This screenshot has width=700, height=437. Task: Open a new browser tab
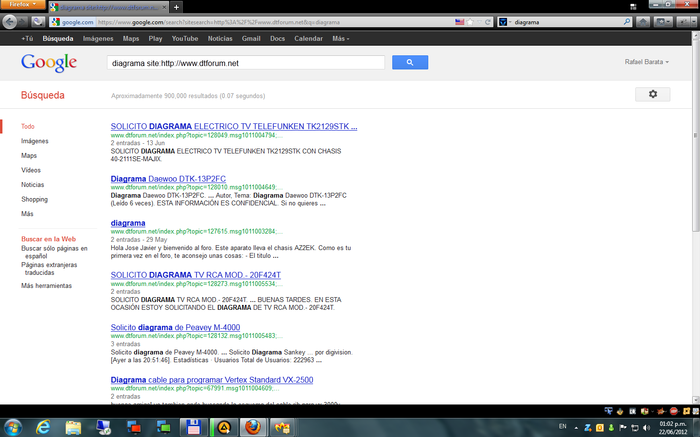click(176, 7)
